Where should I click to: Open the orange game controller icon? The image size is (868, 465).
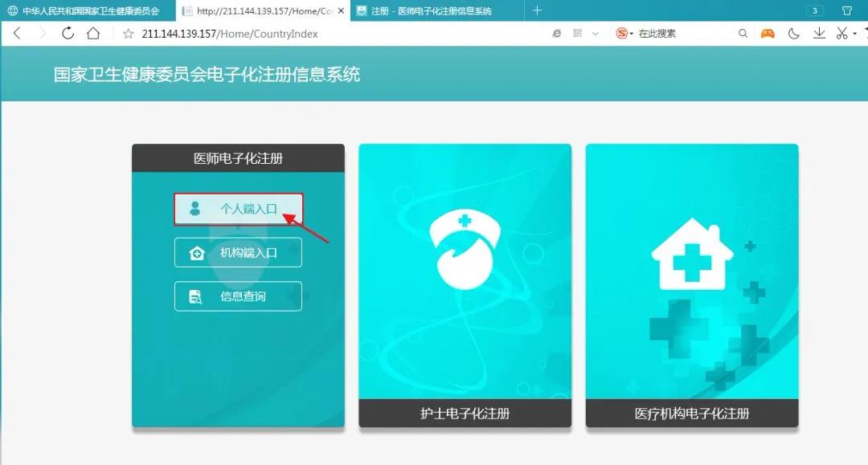coord(768,34)
